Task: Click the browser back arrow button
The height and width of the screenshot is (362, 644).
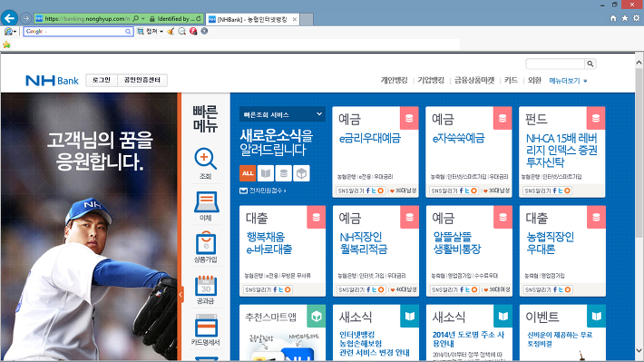Action: (9, 18)
